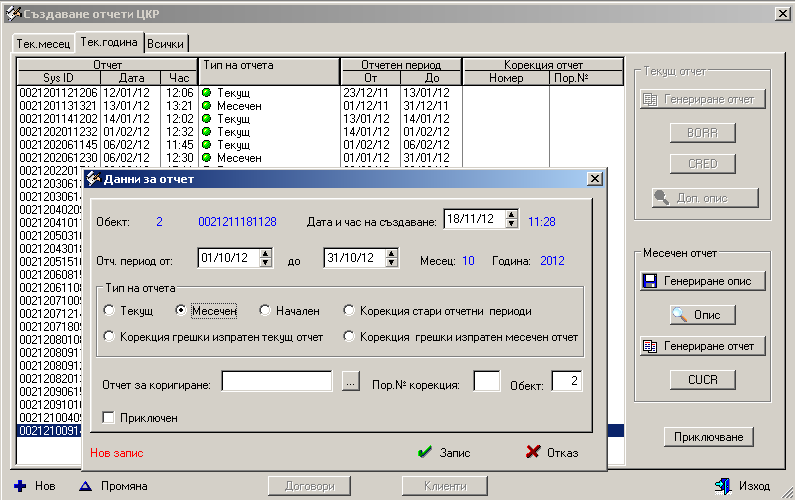This screenshot has height=500, width=795.
Task: Toggle the Приключен checkbox
Action: (x=108, y=417)
